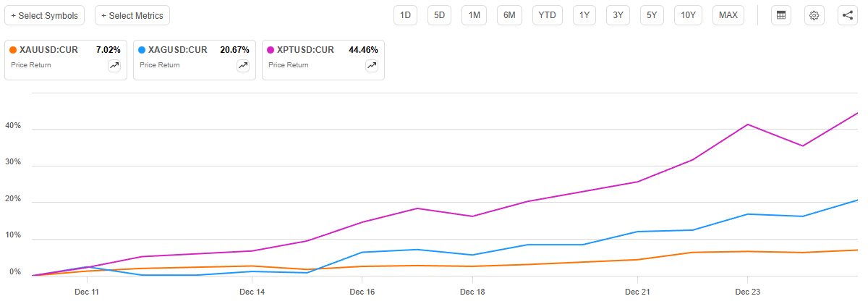Click the blue XAGUSD color dot
868x304 pixels.
click(x=142, y=50)
